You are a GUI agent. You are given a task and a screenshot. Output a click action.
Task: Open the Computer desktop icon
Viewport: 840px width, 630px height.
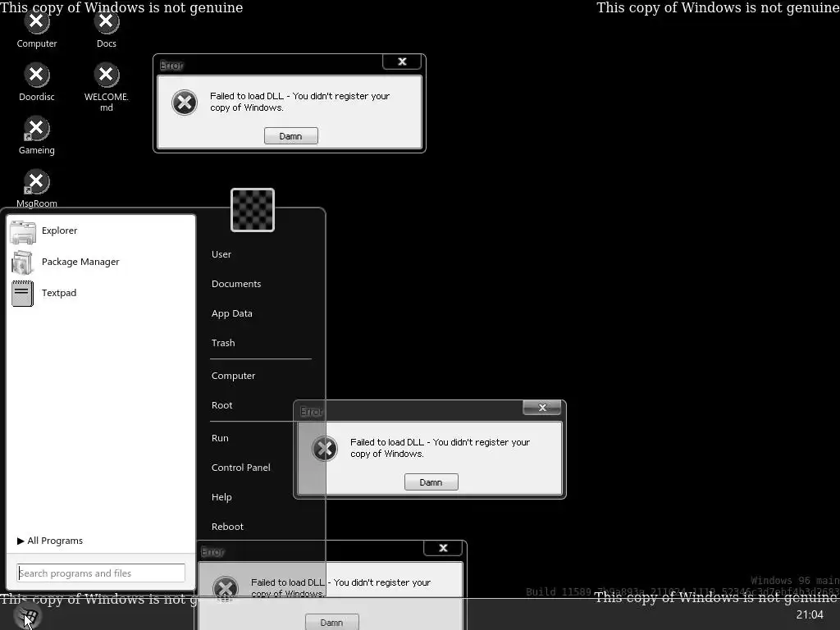point(36,30)
